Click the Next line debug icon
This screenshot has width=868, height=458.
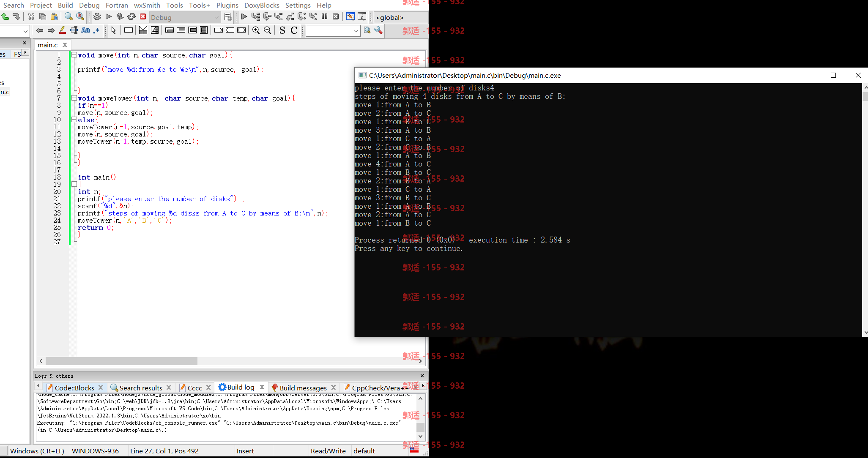[267, 17]
